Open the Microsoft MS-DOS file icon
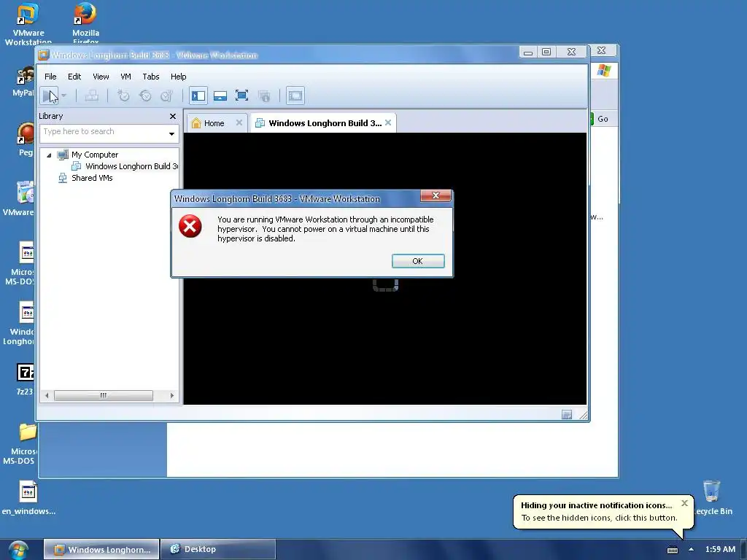 [20, 263]
